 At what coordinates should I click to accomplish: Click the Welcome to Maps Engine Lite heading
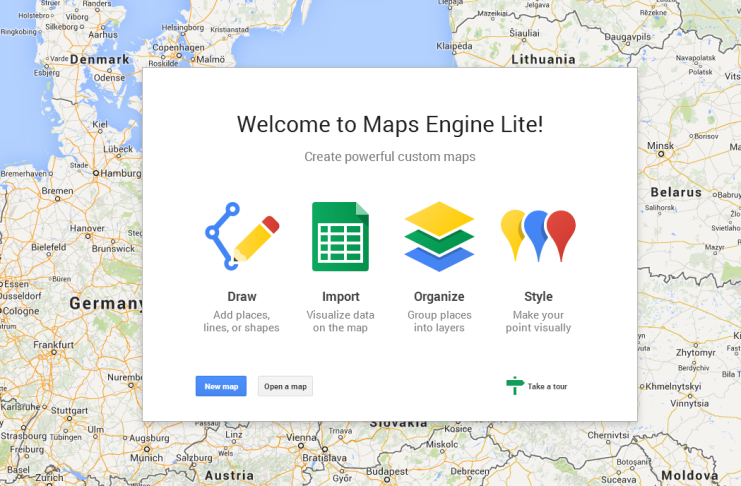pyautogui.click(x=390, y=124)
